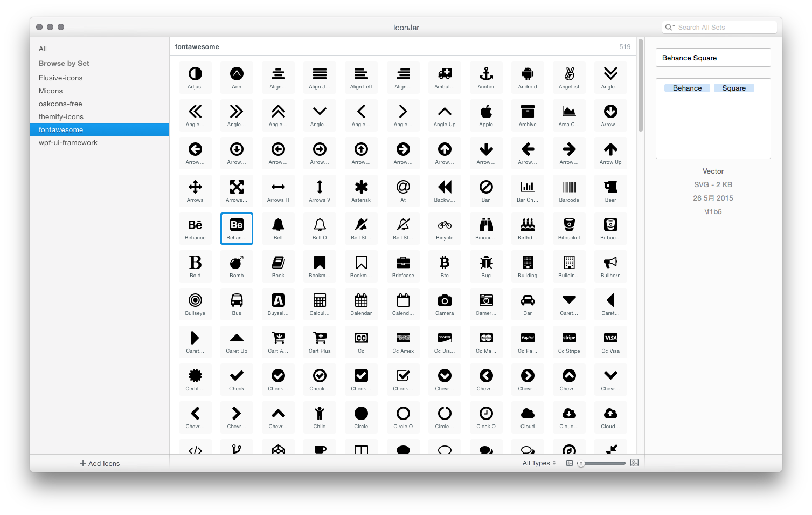This screenshot has width=812, height=515.
Task: Select the Cc Visa icon
Action: [610, 341]
